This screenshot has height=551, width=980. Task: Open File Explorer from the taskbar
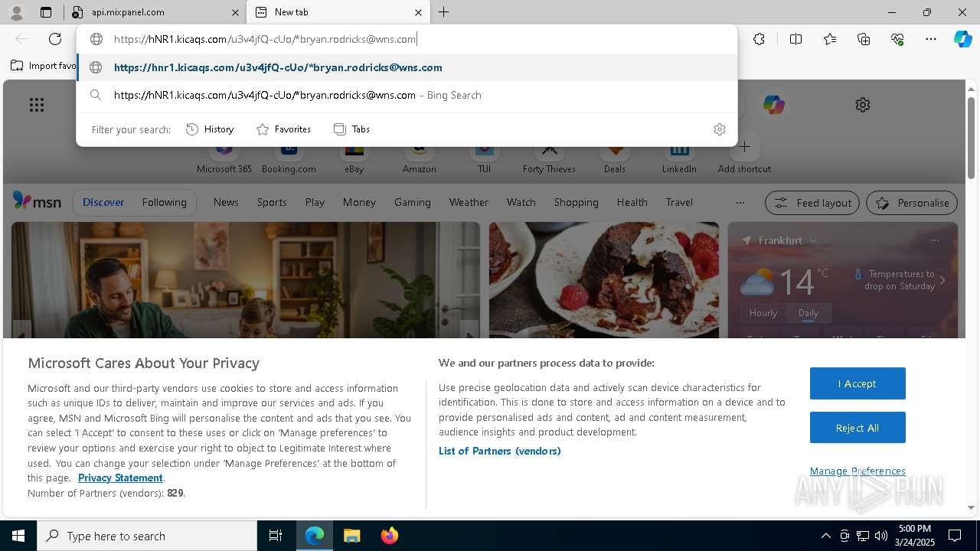pyautogui.click(x=351, y=536)
